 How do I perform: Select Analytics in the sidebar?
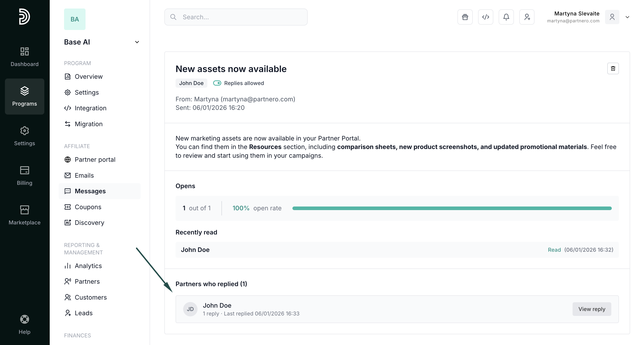(x=88, y=266)
